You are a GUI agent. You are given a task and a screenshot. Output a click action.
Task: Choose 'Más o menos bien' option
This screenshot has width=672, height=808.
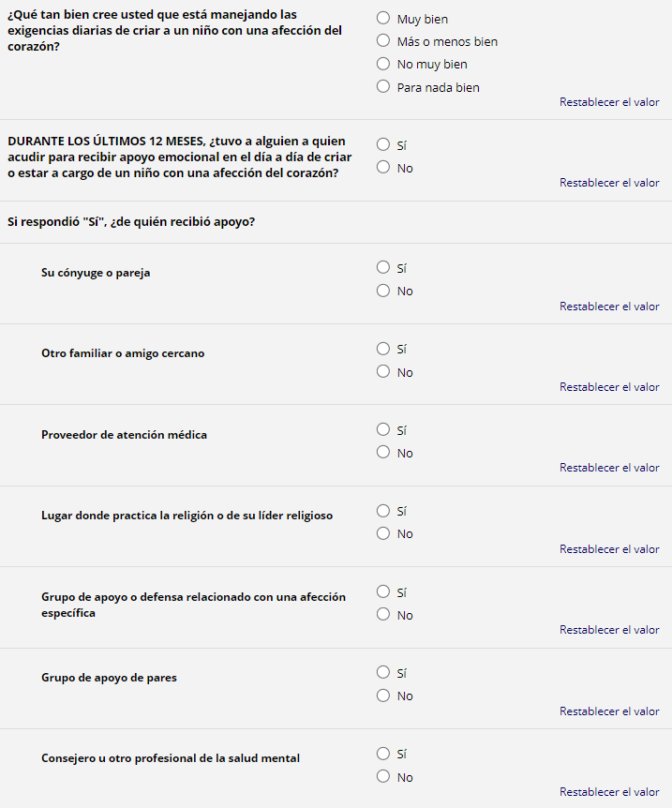tap(382, 40)
